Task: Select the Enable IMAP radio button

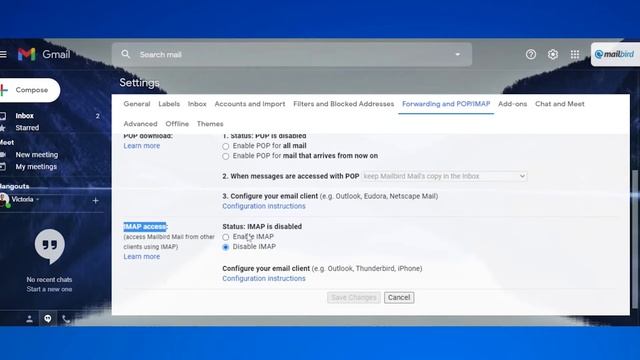Action: [226, 237]
